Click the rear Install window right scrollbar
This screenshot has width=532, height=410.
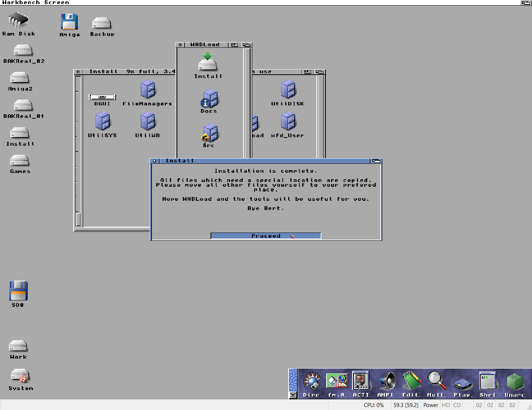point(321,116)
